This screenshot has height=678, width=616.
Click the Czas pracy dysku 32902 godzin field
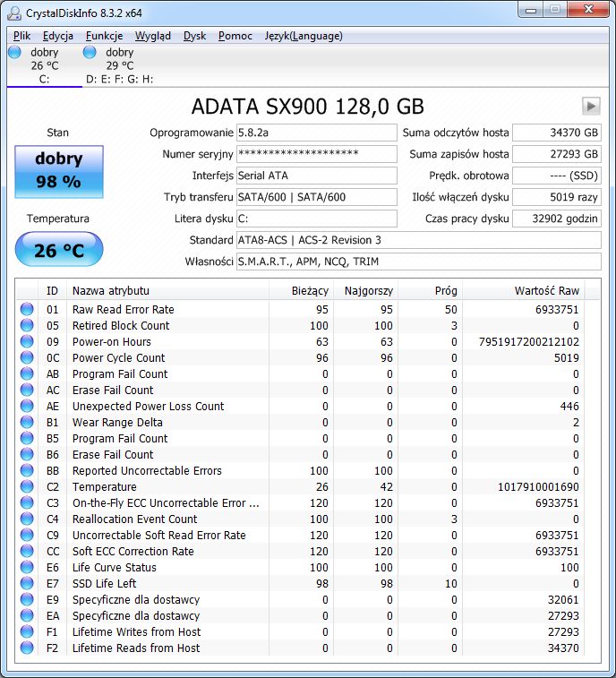coord(557,219)
